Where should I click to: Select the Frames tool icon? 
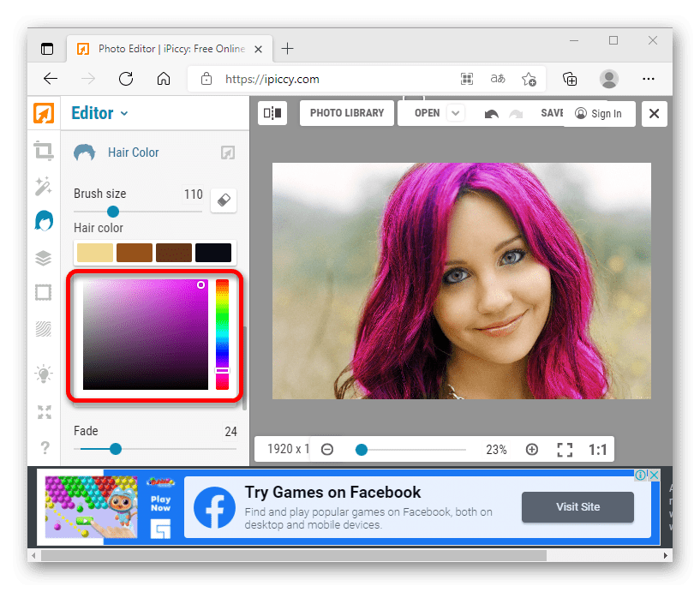tap(43, 293)
